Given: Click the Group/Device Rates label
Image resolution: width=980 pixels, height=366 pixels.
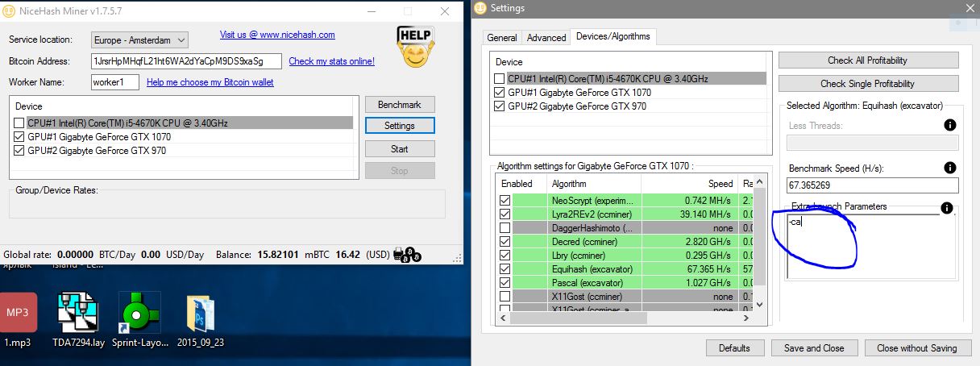Looking at the screenshot, I should click(x=56, y=190).
